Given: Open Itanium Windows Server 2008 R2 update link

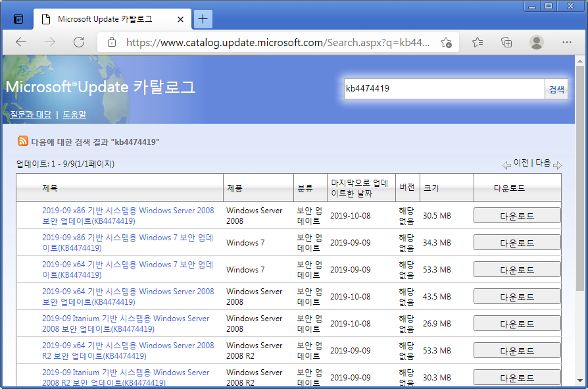Looking at the screenshot, I should 126,378.
